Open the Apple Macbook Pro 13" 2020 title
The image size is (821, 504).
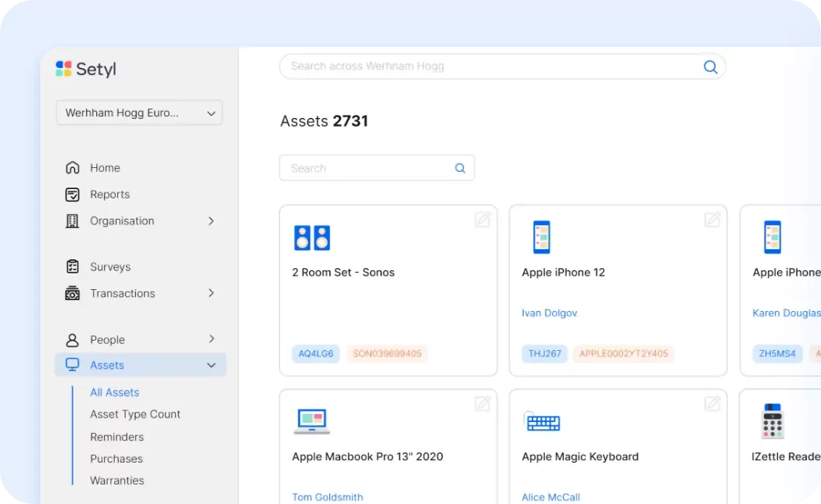(x=367, y=456)
